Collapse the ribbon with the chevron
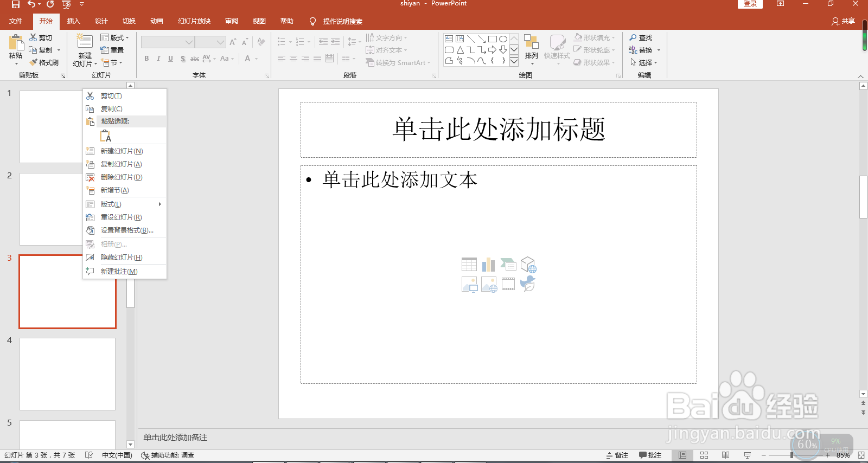The image size is (868, 463). (860, 76)
